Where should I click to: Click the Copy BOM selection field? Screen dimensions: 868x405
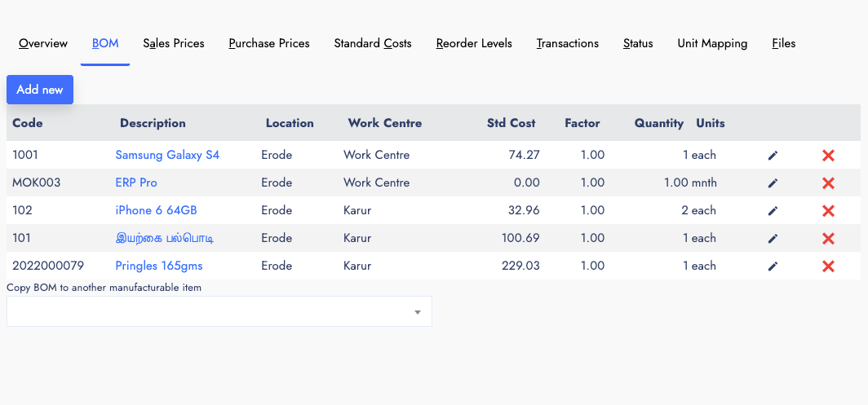pyautogui.click(x=219, y=311)
